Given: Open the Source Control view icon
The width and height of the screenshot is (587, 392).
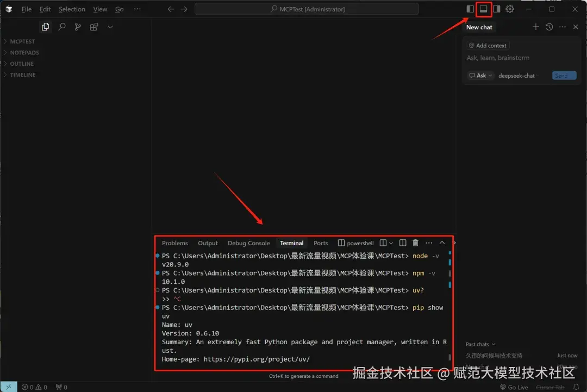Looking at the screenshot, I should [x=78, y=27].
